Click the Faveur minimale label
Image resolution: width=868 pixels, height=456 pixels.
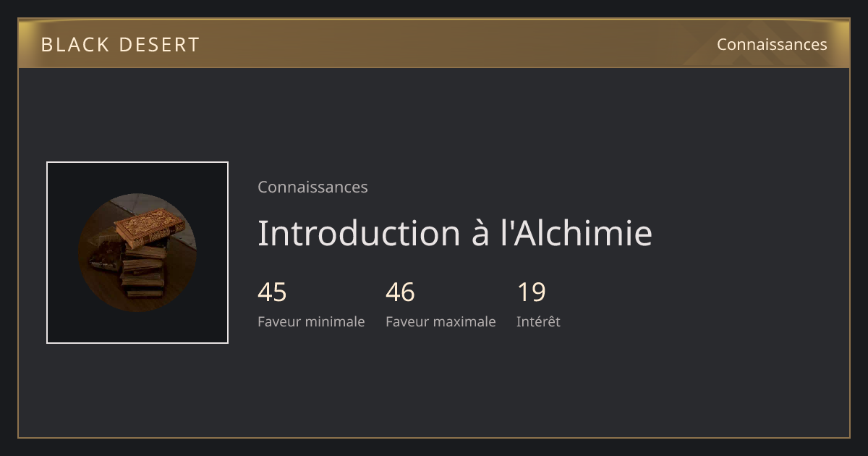[311, 321]
